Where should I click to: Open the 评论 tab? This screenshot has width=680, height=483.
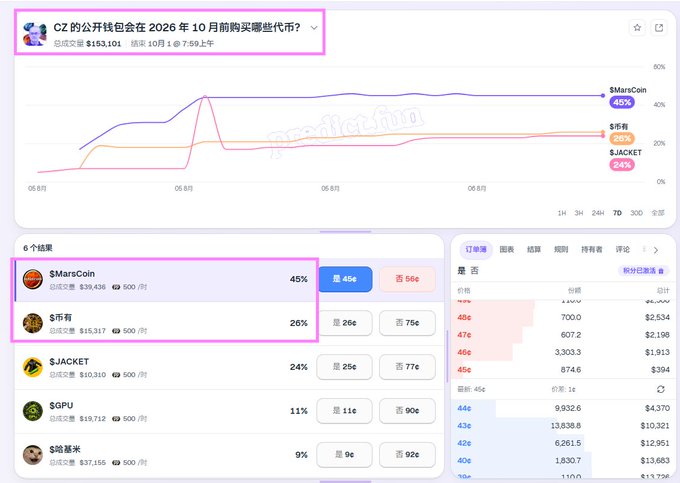[x=622, y=249]
